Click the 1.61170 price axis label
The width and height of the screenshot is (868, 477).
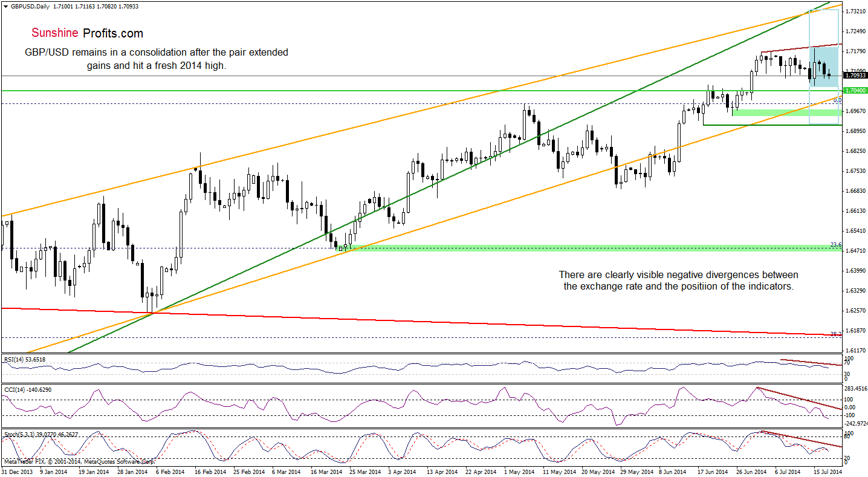pos(855,351)
